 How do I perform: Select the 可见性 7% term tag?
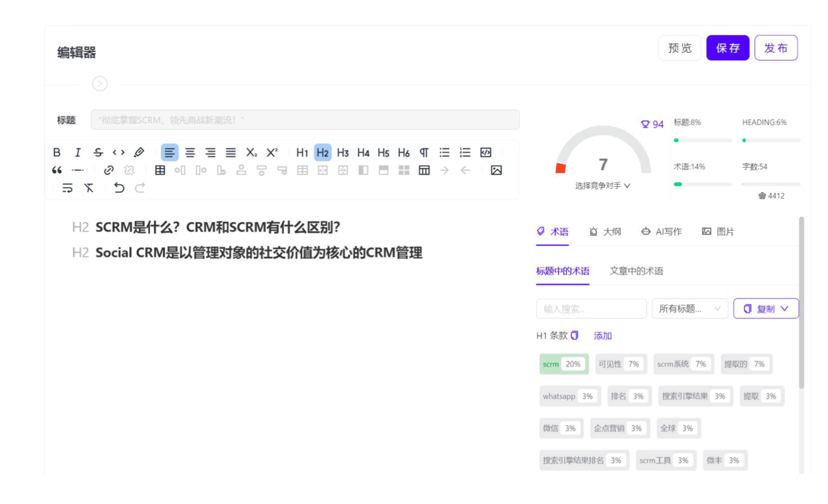[x=621, y=364]
